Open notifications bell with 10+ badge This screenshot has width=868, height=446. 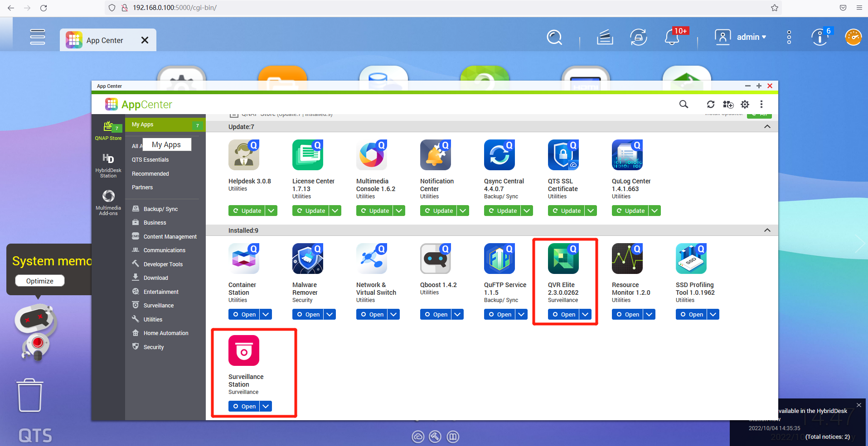point(673,37)
